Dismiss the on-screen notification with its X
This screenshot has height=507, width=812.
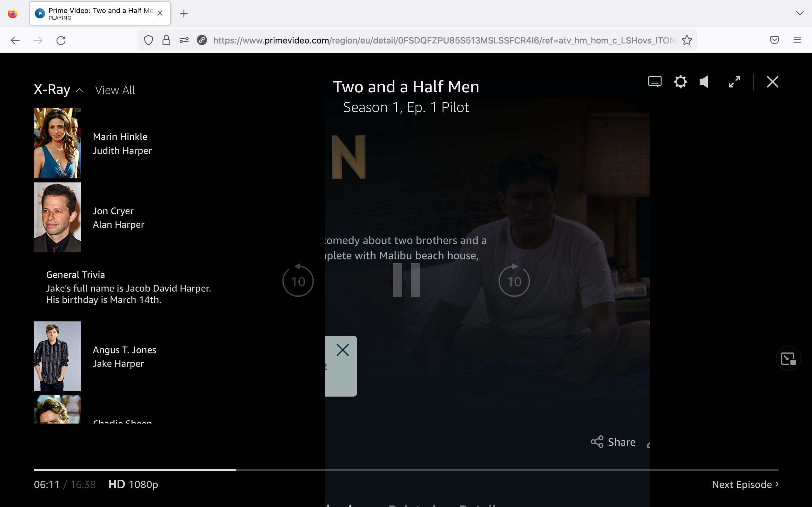343,350
